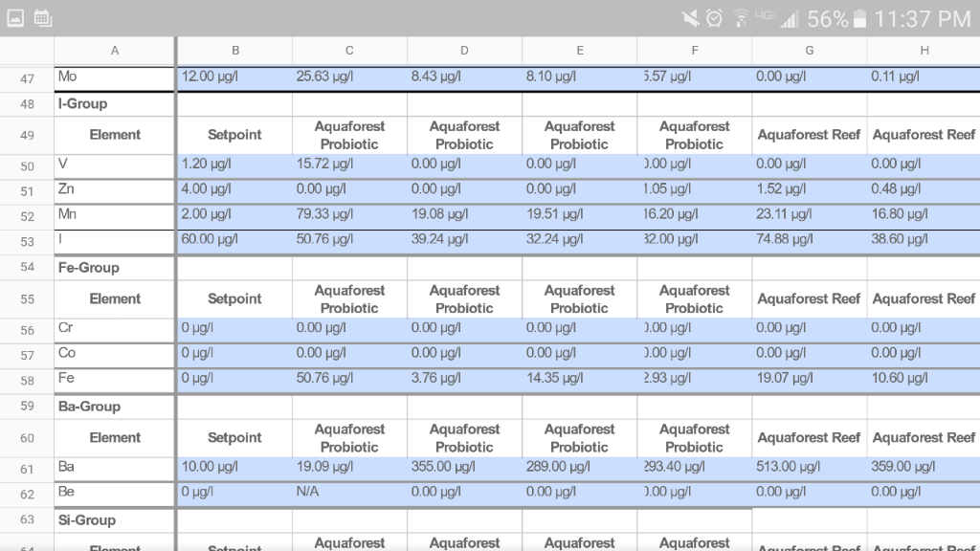Select column B header
Screen dimensions: 980x551
[x=235, y=51]
